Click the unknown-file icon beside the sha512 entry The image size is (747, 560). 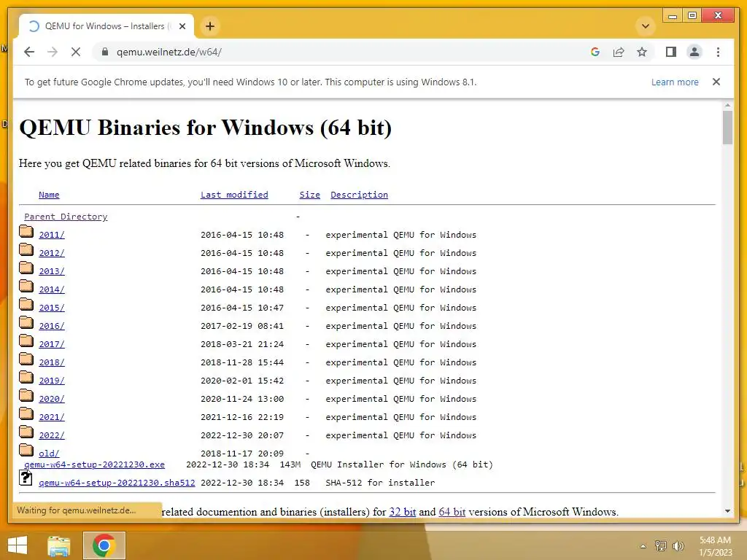tap(26, 478)
